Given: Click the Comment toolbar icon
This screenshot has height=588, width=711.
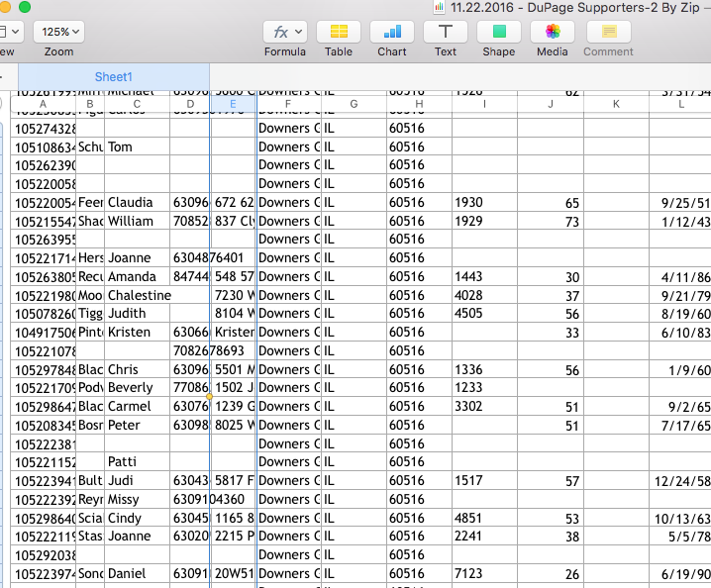Looking at the screenshot, I should (x=608, y=32).
